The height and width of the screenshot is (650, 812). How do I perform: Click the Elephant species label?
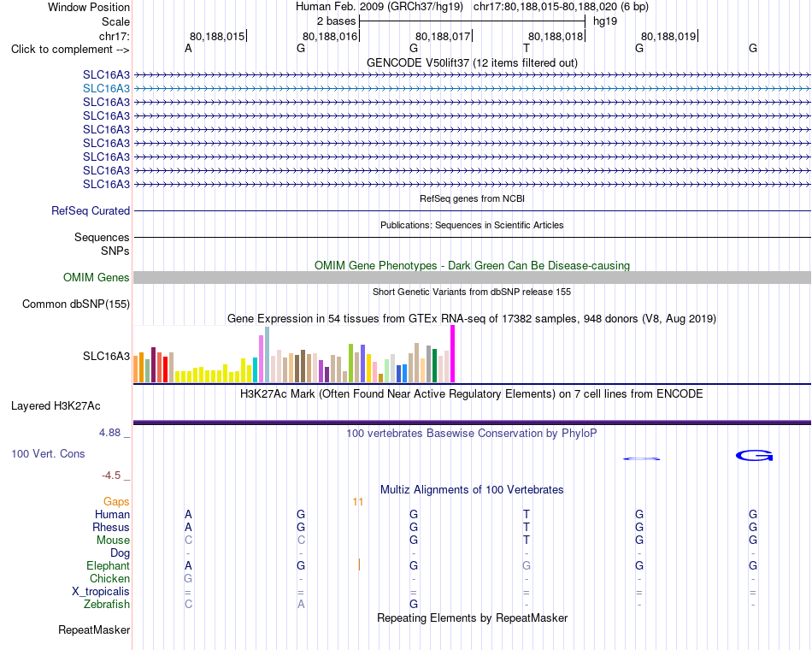[x=108, y=566]
